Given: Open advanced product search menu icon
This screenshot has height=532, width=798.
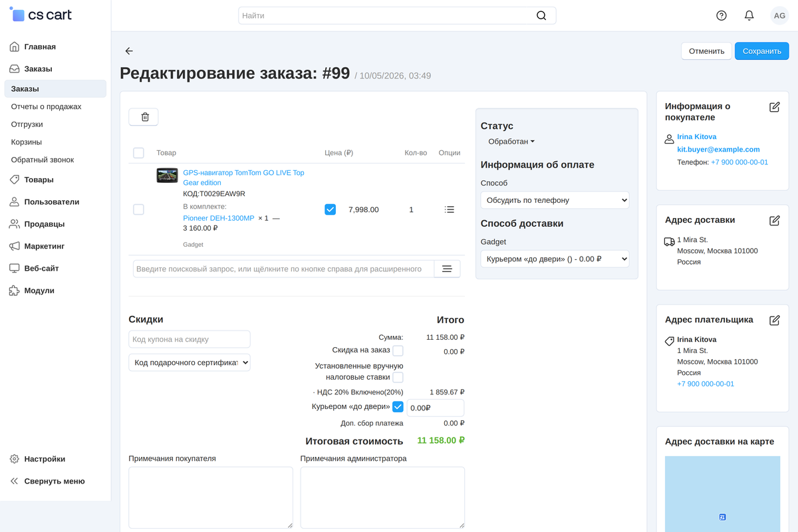Looking at the screenshot, I should [x=447, y=269].
